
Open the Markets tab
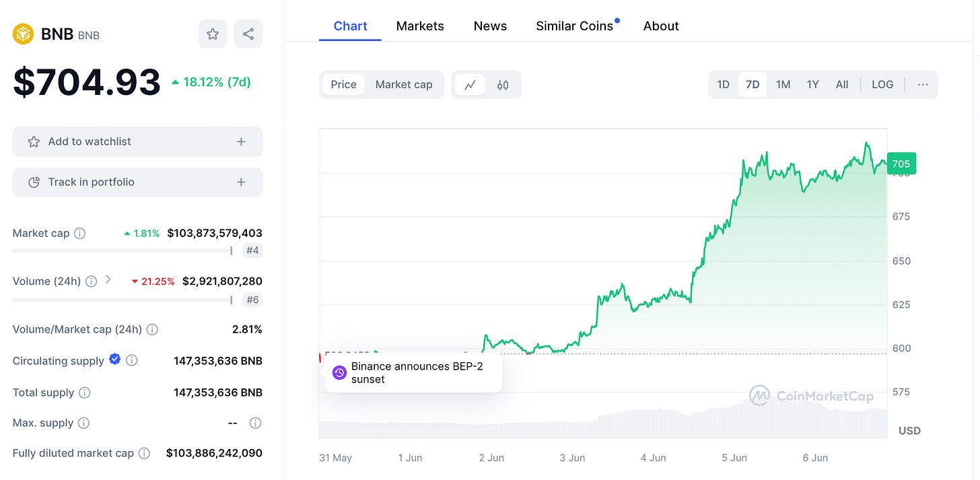coord(420,26)
